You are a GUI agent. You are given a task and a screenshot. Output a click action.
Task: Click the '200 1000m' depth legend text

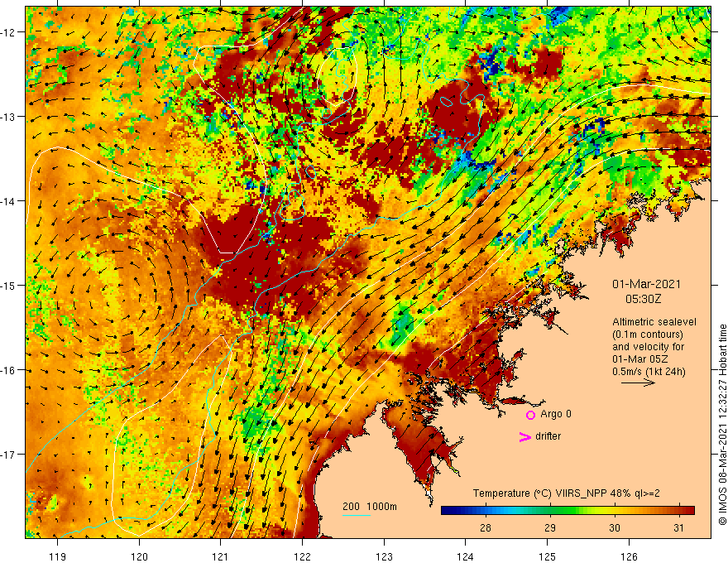370,507
